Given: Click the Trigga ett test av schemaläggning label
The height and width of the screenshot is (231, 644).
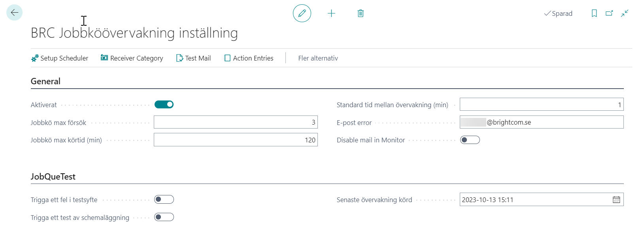Looking at the screenshot, I should tap(80, 218).
